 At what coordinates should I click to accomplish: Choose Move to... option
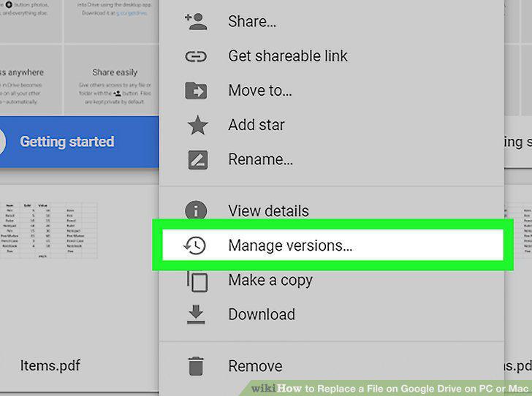[332, 91]
